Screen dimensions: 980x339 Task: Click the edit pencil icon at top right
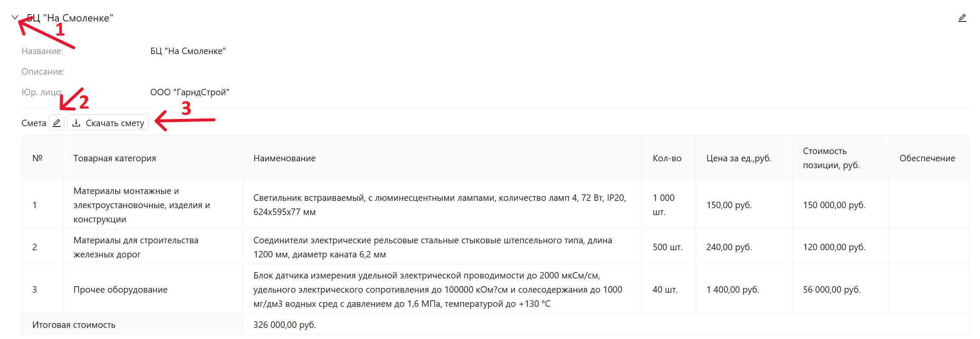pos(962,18)
